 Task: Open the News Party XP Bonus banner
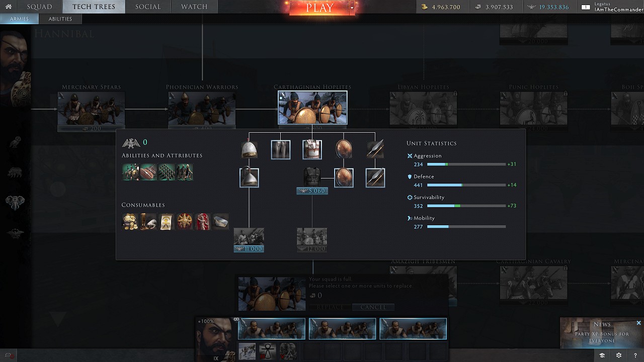(x=602, y=333)
